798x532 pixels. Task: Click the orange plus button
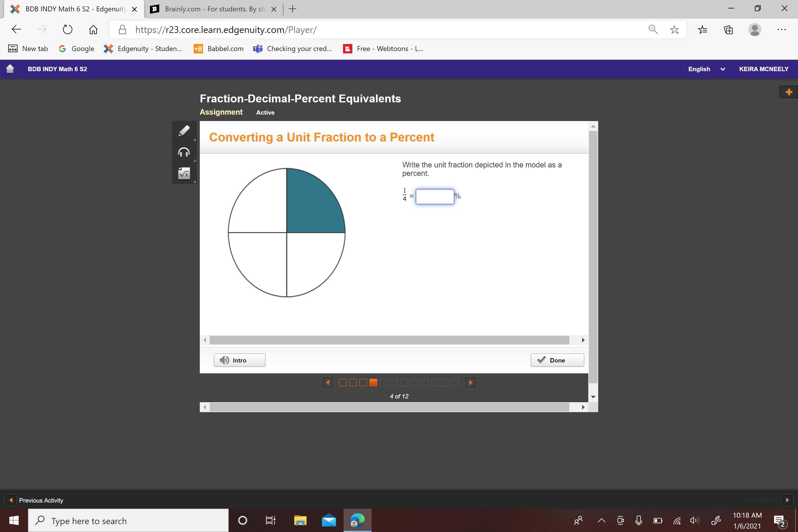coord(788,92)
